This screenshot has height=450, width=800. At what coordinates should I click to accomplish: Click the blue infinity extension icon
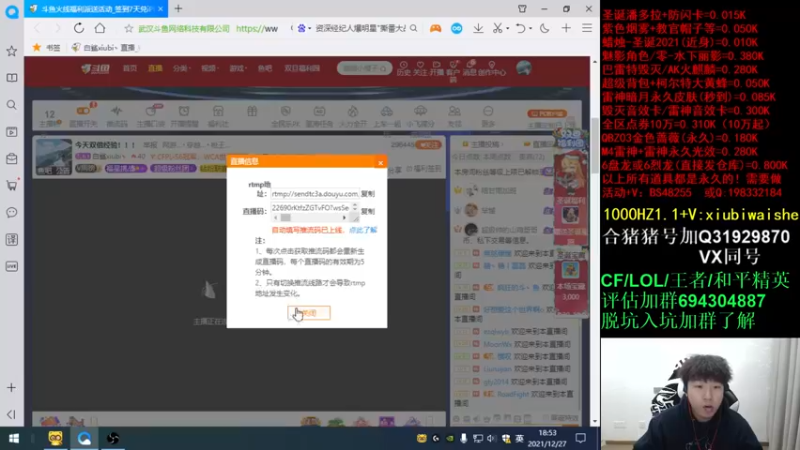click(457, 29)
